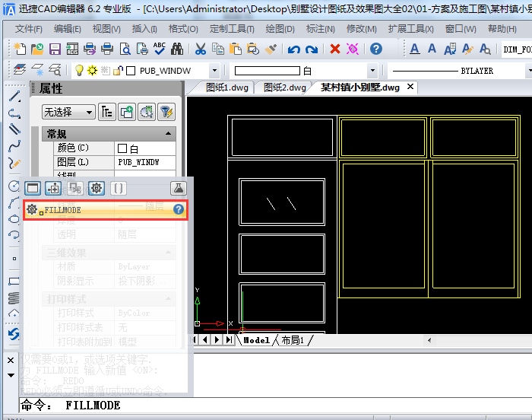Screen dimensions: 532x420
Task: Redo the action with blue arrow
Action: click(312, 49)
